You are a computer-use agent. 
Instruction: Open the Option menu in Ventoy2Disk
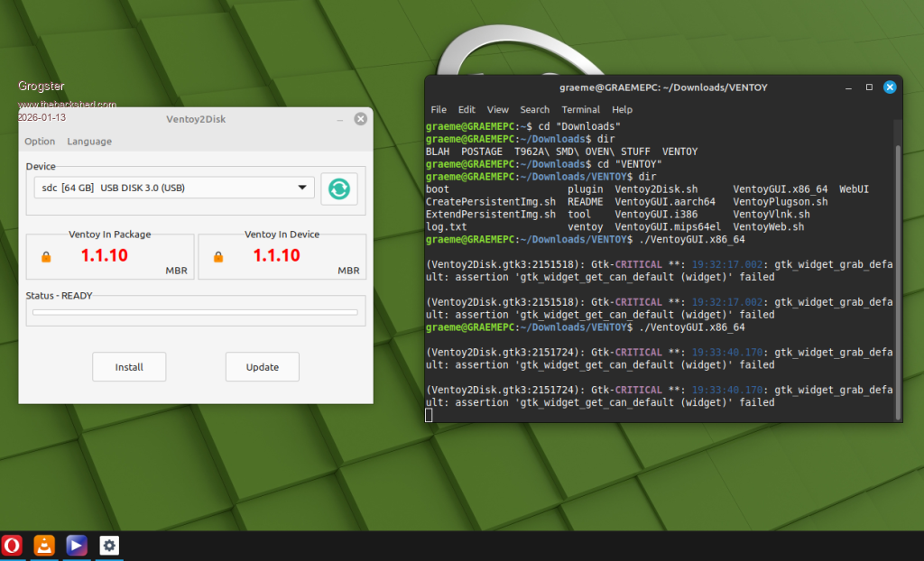(40, 142)
